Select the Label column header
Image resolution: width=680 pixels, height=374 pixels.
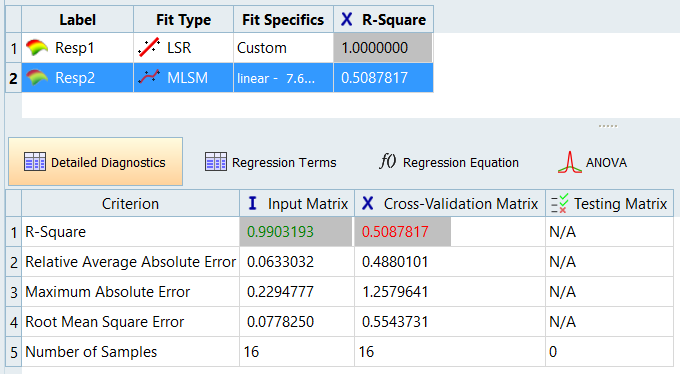click(78, 19)
